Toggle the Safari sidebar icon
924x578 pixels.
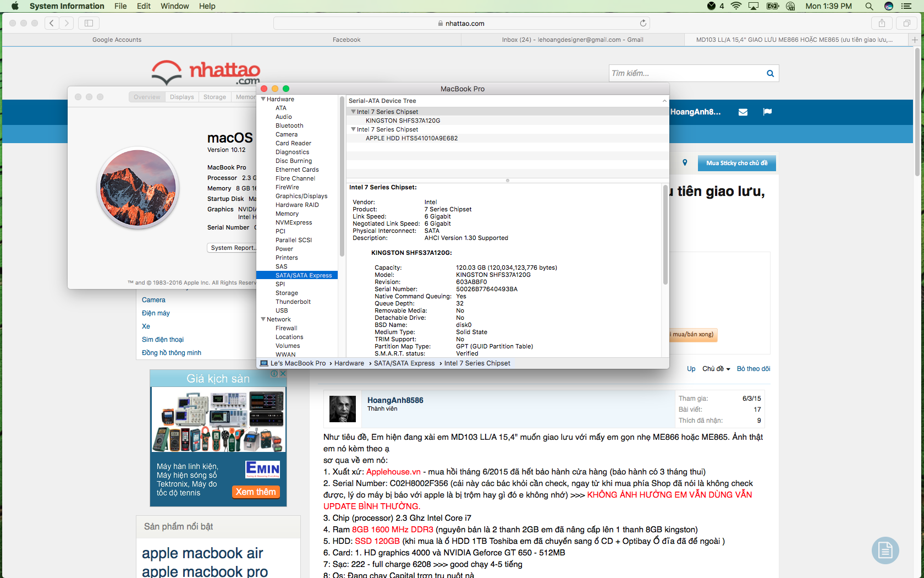coord(89,23)
